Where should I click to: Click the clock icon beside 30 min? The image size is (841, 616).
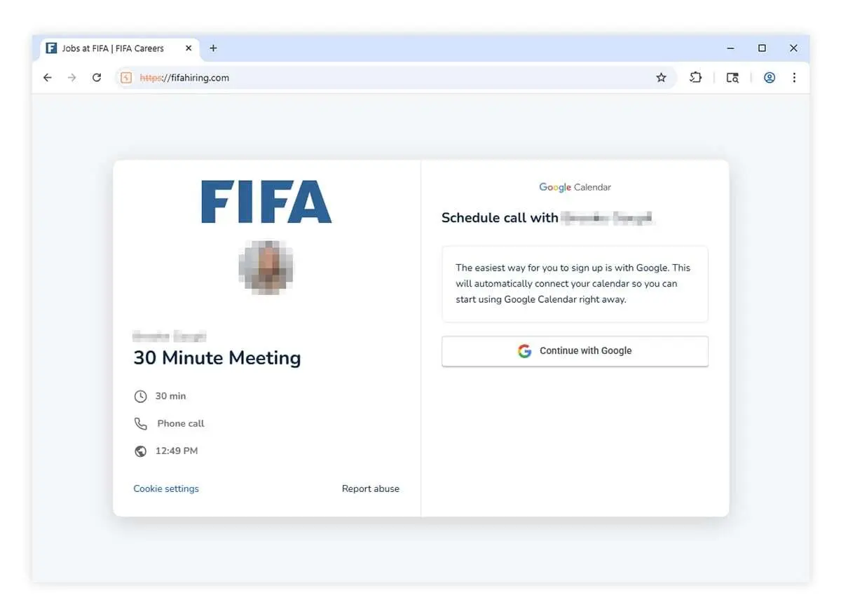pos(141,397)
